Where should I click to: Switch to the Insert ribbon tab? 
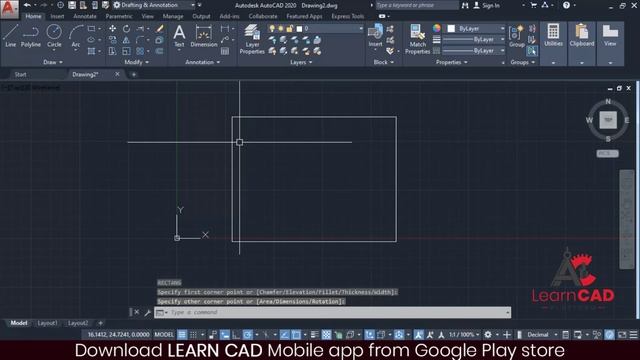pos(57,16)
